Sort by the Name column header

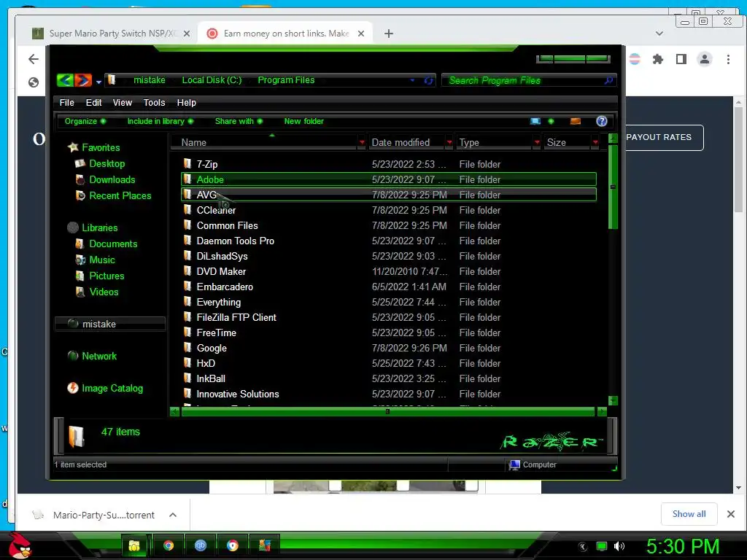tap(267, 142)
